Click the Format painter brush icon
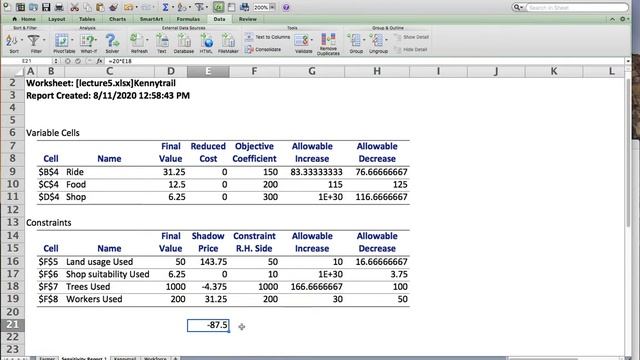Screen dimensions: 640x360 [x=113, y=7]
